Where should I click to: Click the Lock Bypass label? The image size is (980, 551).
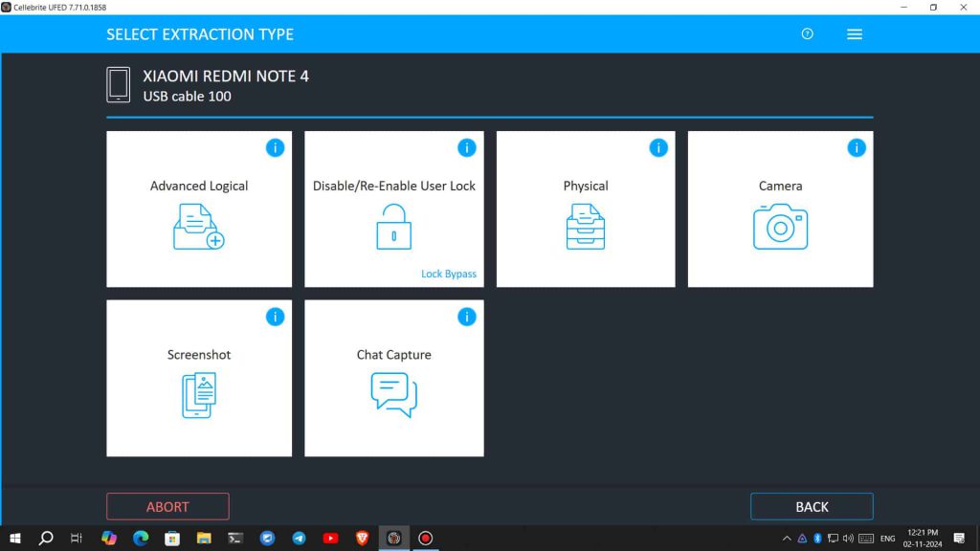click(x=448, y=274)
